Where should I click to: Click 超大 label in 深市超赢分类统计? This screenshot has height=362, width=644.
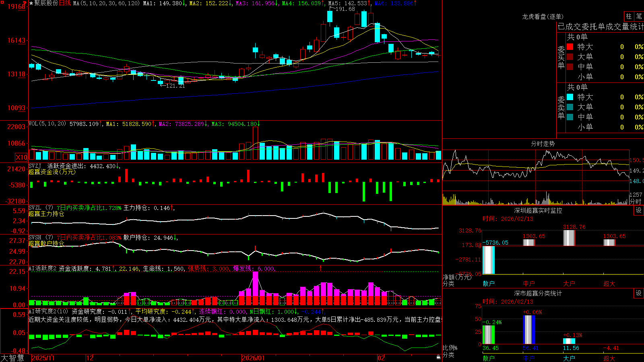(609, 358)
